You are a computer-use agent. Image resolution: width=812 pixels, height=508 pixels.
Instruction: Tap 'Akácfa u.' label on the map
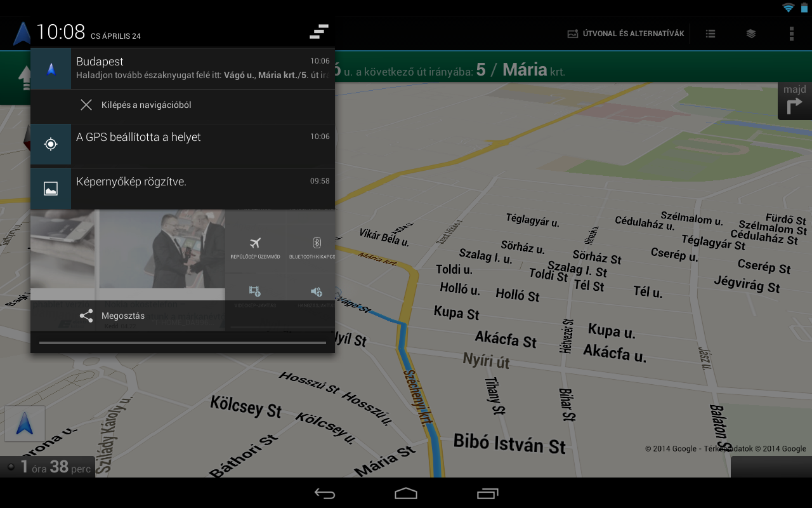pyautogui.click(x=615, y=352)
